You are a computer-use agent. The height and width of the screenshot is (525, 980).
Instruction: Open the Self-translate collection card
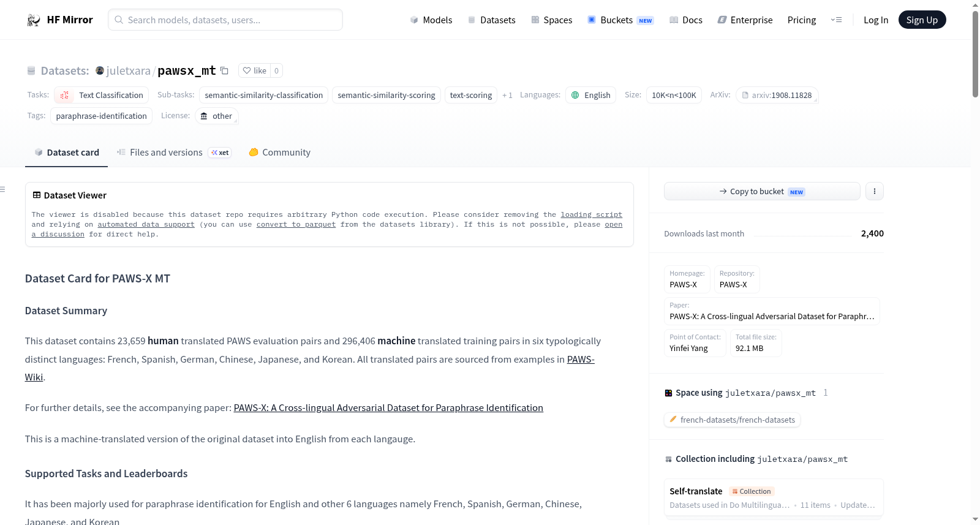pyautogui.click(x=774, y=498)
